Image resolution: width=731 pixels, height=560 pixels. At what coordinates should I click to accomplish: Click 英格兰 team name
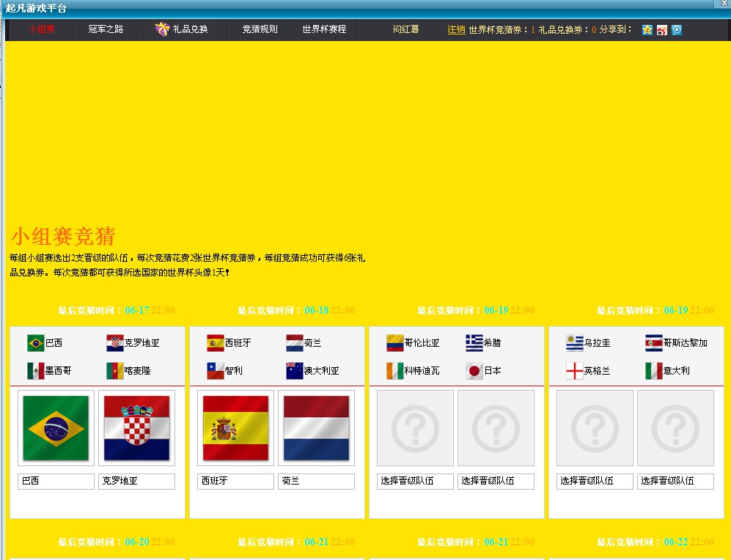click(598, 371)
